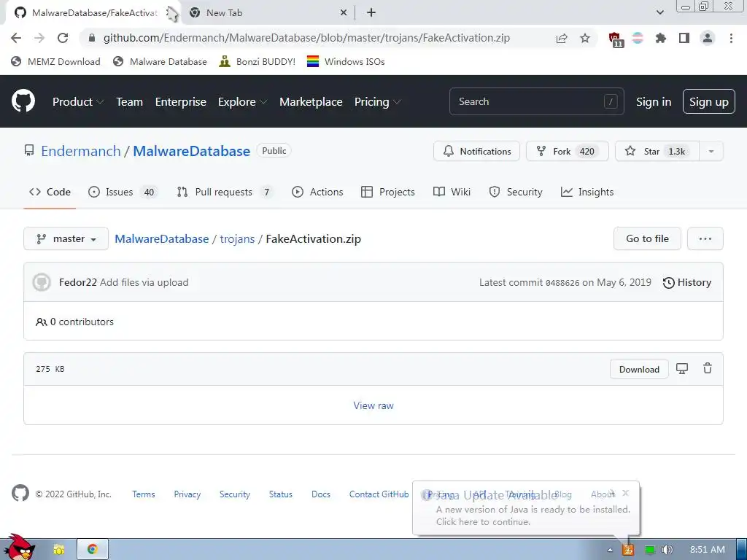Open the commit History link
Image resolution: width=747 pixels, height=560 pixels.
point(687,282)
